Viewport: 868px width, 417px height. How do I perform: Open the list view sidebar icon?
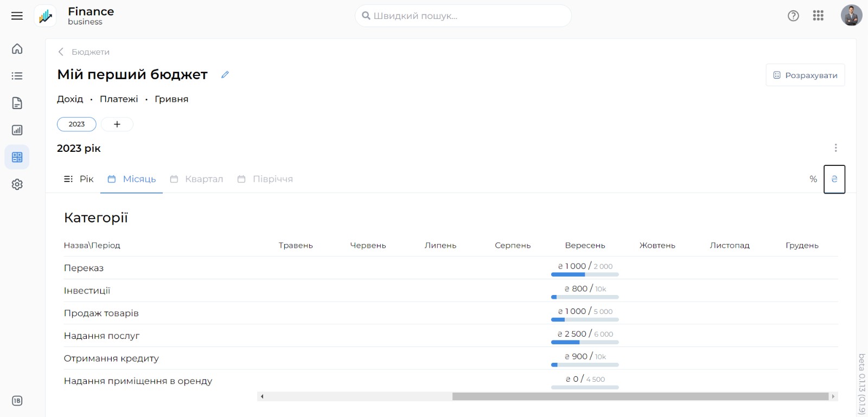tap(17, 76)
